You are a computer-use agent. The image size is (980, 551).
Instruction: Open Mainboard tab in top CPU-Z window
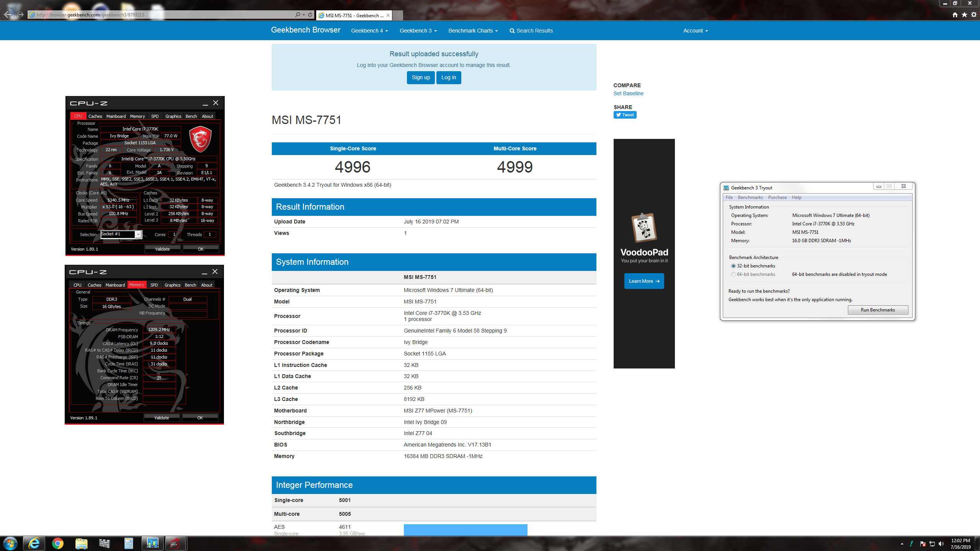(x=116, y=116)
